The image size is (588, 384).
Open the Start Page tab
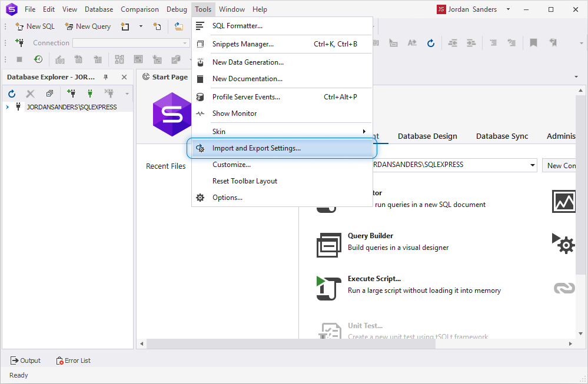(165, 77)
